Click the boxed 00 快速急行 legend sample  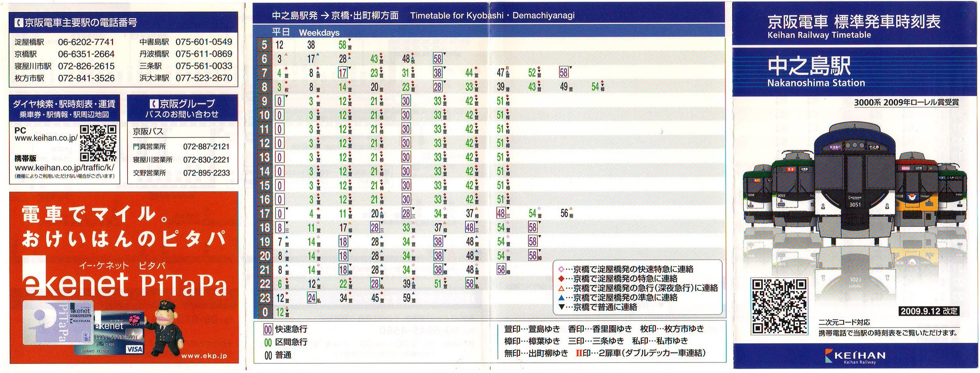(268, 329)
